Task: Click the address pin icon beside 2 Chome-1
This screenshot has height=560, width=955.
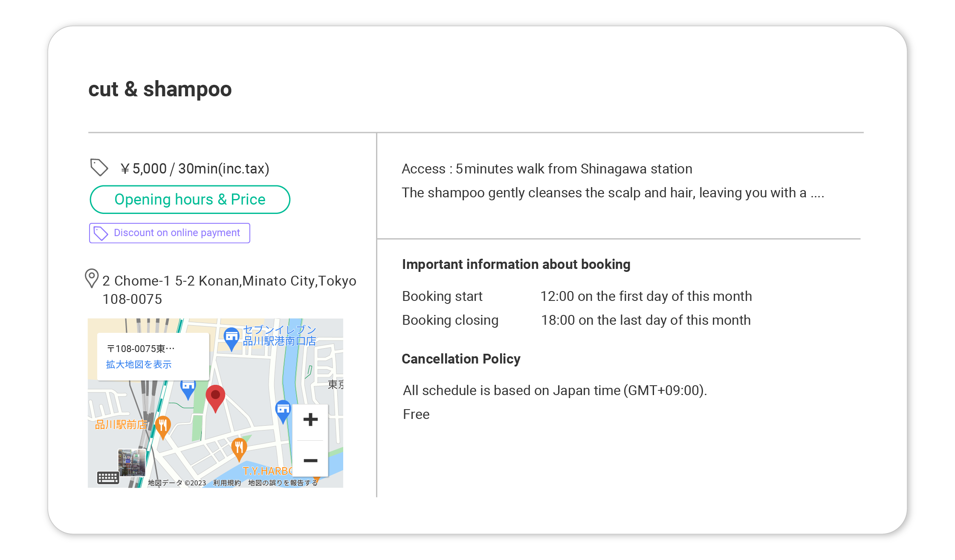Action: pos(92,278)
